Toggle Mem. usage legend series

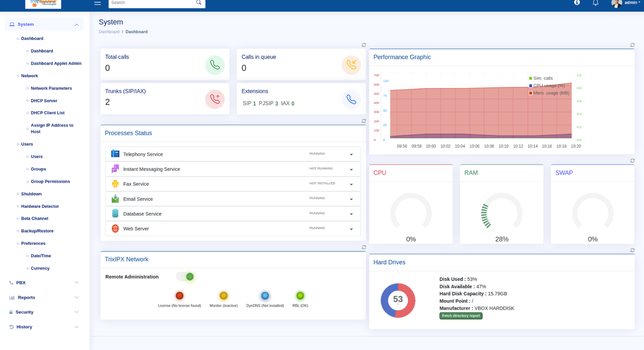tap(550, 93)
